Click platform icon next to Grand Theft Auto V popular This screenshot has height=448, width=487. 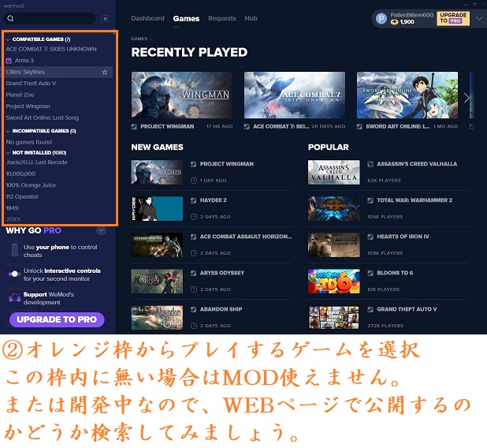tap(370, 309)
